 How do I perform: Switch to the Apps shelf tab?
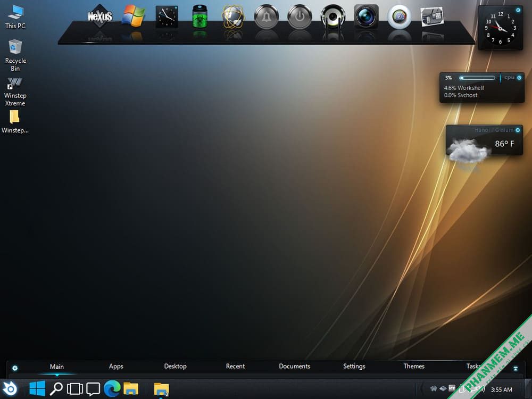(116, 367)
